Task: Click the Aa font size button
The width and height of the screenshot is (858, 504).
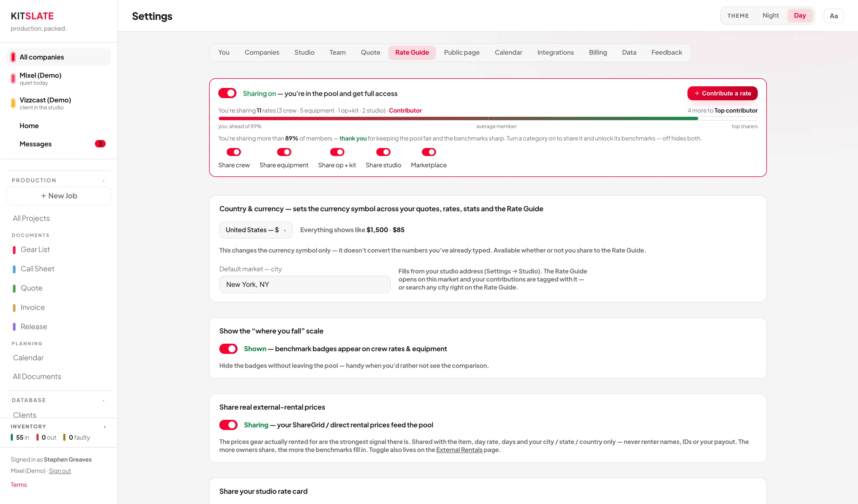Action: click(834, 16)
